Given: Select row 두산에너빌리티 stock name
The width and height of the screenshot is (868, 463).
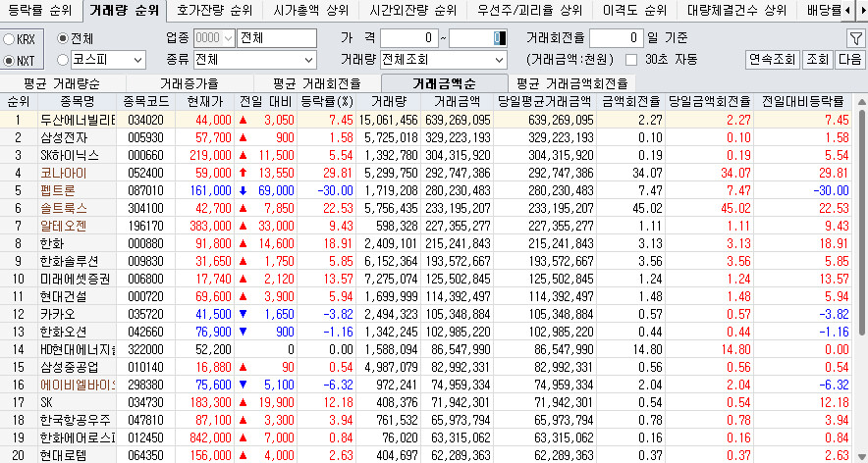Looking at the screenshot, I should 77,120.
